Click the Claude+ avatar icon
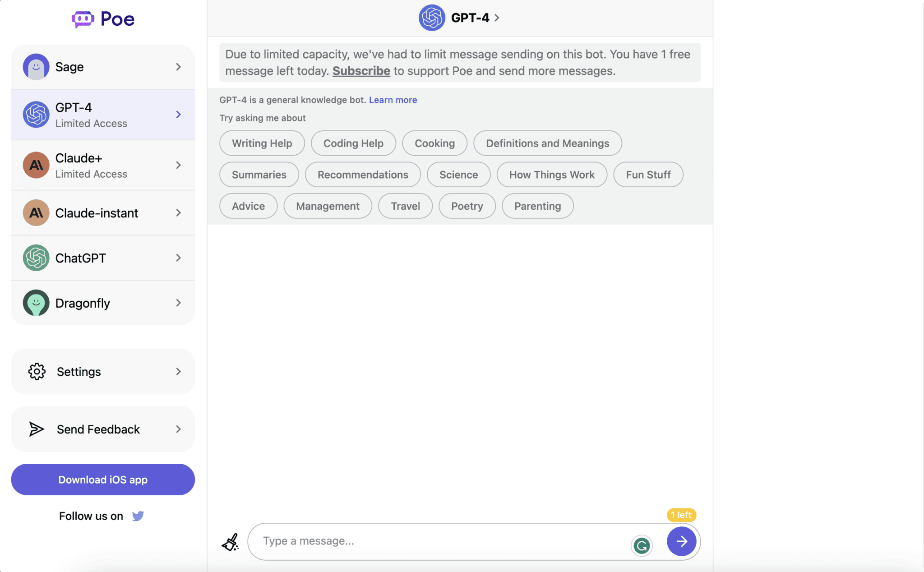Viewport: 924px width, 572px height. click(x=36, y=165)
